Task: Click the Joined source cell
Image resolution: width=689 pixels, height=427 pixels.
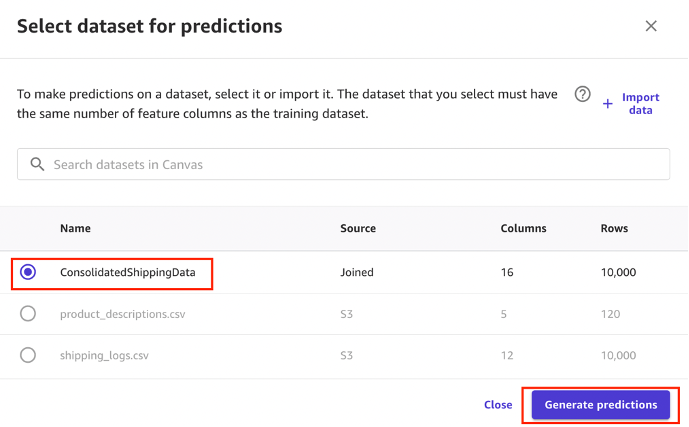Action: point(357,272)
